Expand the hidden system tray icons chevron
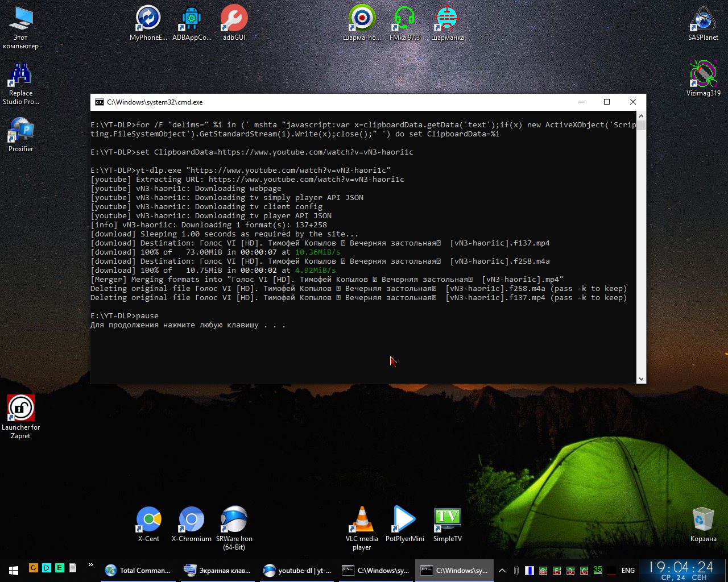Image resolution: width=728 pixels, height=582 pixels. (x=502, y=571)
